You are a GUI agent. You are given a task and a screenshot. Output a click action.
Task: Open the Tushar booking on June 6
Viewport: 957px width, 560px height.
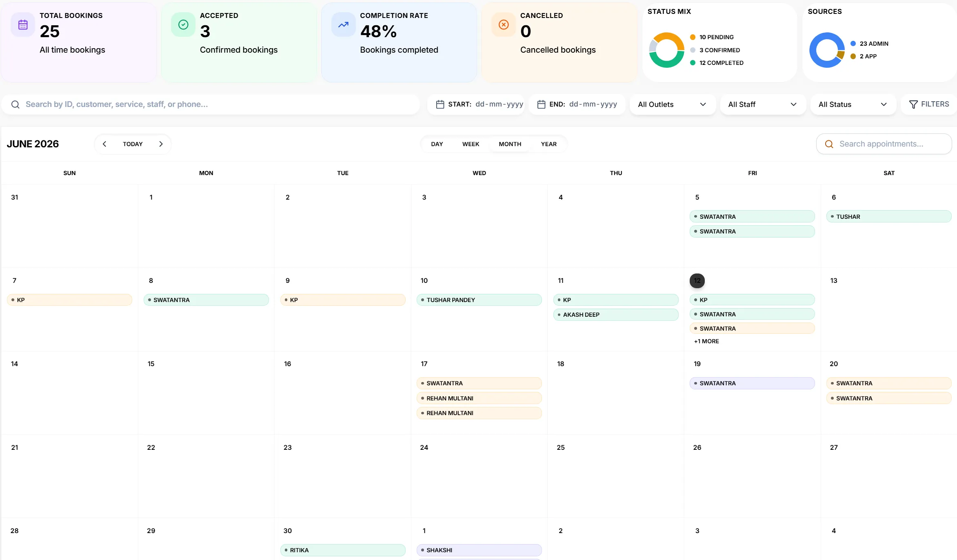click(889, 217)
